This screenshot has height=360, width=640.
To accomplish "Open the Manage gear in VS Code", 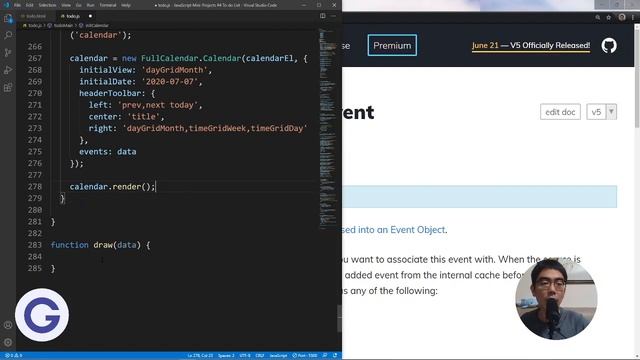I will tap(8, 342).
